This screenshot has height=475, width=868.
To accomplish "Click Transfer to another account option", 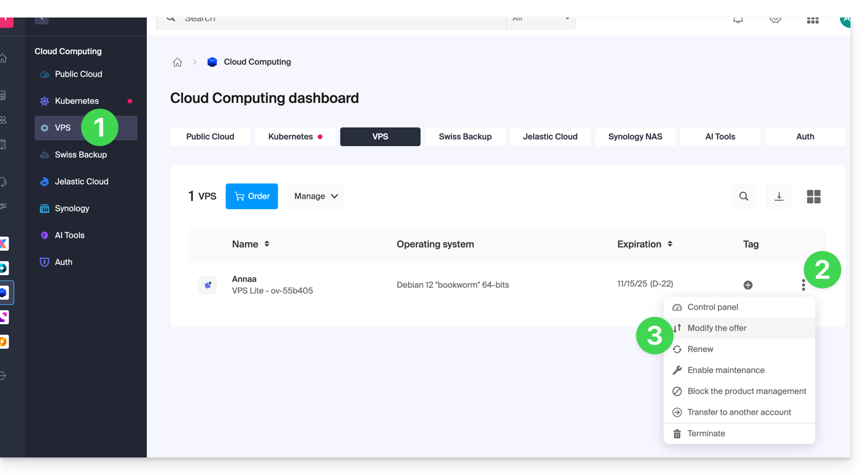I will point(739,412).
